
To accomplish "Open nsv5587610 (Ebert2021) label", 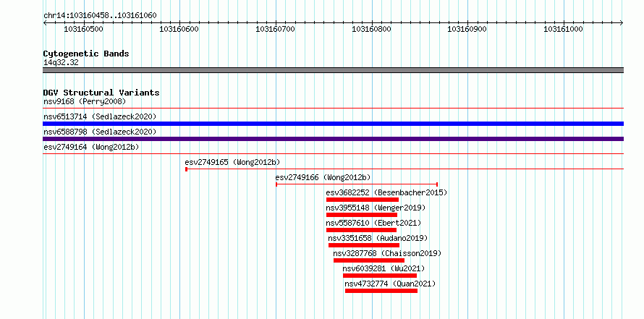I will pyautogui.click(x=373, y=223).
